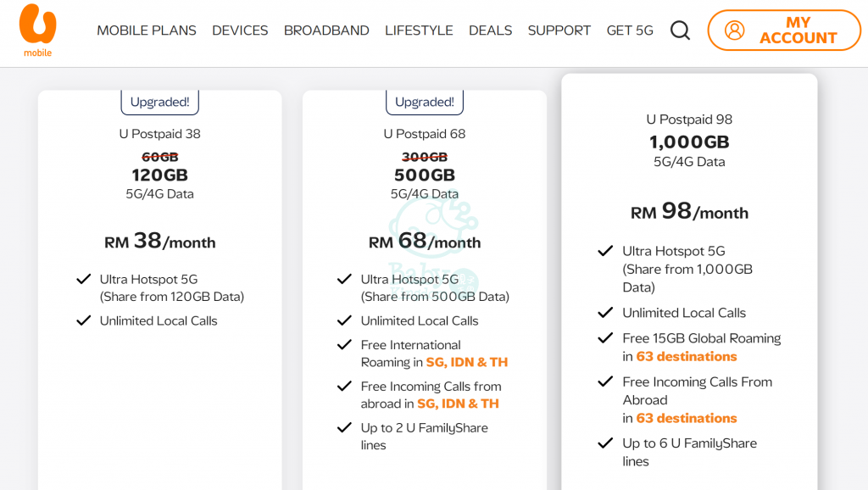Open 63 destinations link under Global Roaming
Image resolution: width=868 pixels, height=490 pixels.
click(687, 356)
